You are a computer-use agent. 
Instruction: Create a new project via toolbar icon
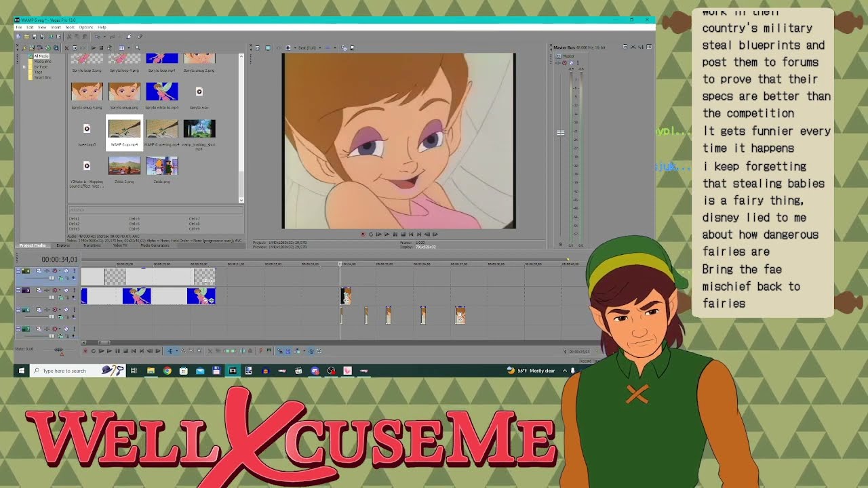18,37
